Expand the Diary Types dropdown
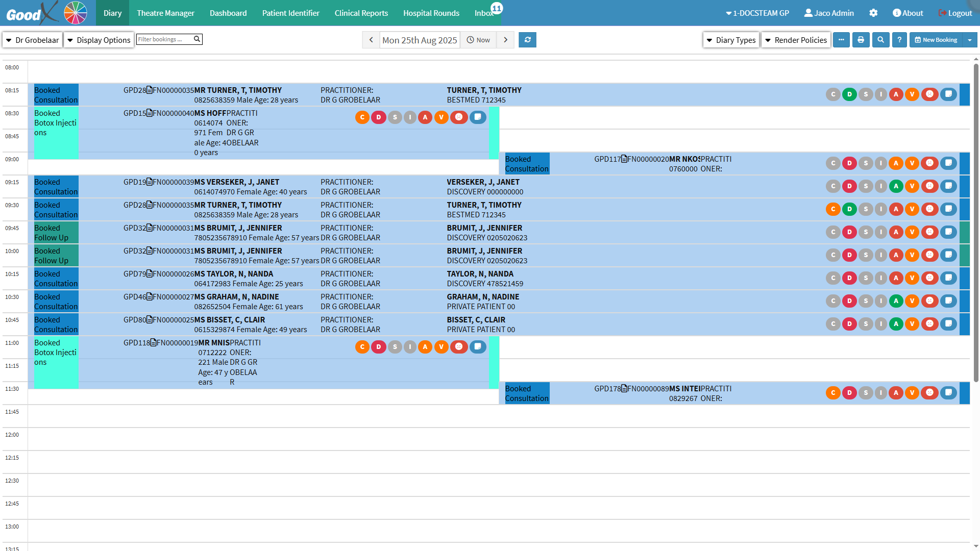Image resolution: width=980 pixels, height=551 pixels. click(731, 40)
